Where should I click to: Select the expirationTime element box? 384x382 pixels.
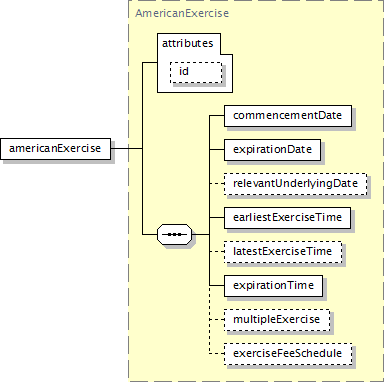coord(273,286)
